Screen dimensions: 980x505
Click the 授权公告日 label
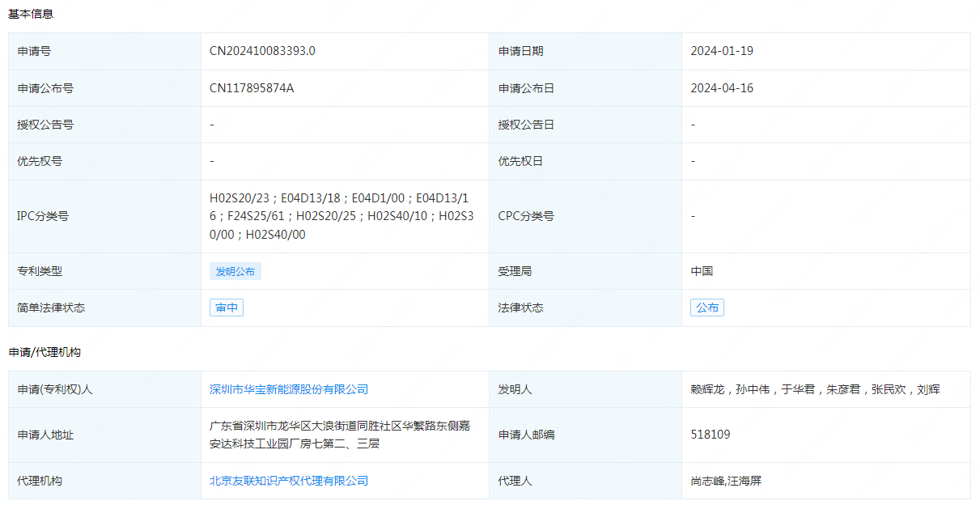pyautogui.click(x=526, y=125)
